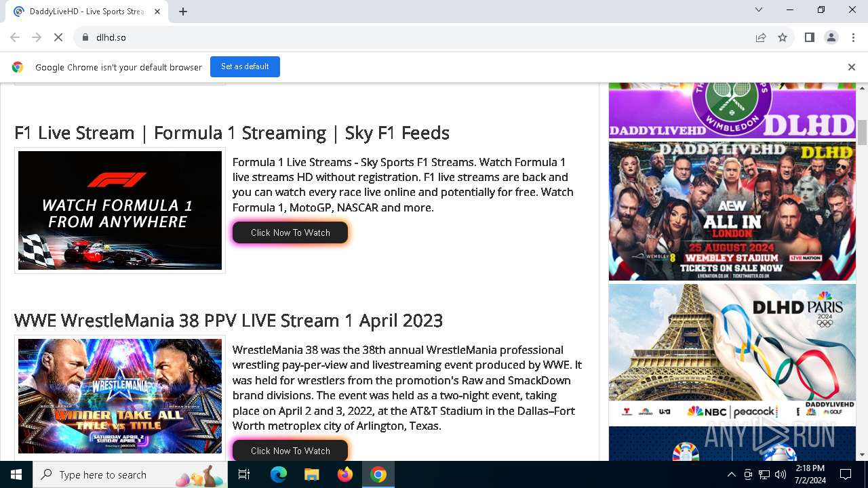Open the Windows Start menu
The width and height of the screenshot is (868, 488).
pyautogui.click(x=16, y=474)
